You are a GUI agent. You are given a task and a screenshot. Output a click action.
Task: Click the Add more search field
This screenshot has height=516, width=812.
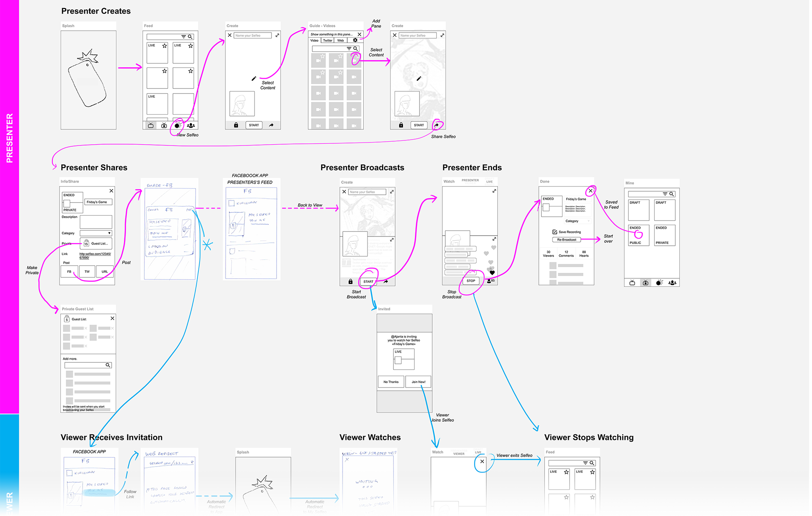[x=88, y=365]
